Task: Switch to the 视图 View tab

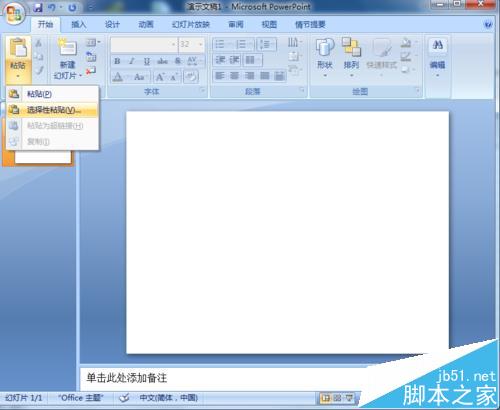Action: click(x=269, y=25)
